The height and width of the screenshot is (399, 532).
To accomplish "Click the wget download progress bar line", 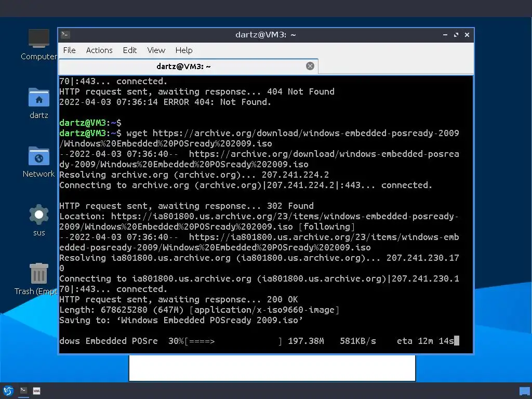I will click(x=259, y=341).
